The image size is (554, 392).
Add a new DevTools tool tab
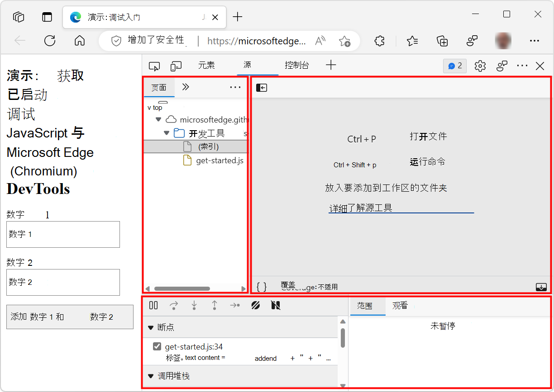[331, 65]
